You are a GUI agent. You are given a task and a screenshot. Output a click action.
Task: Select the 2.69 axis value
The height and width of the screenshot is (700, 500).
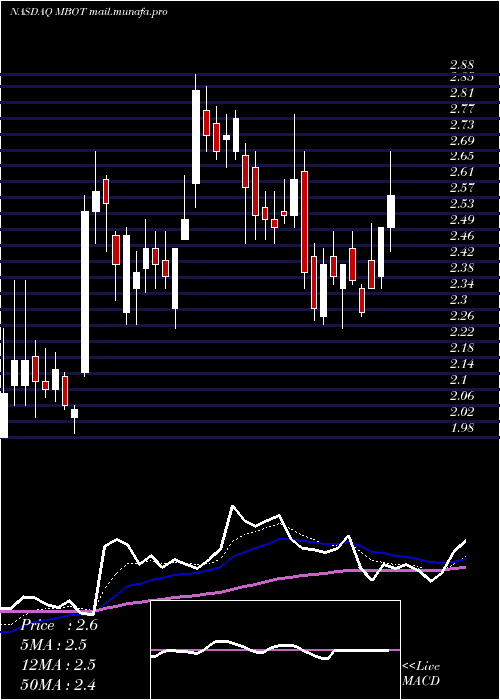[462, 141]
